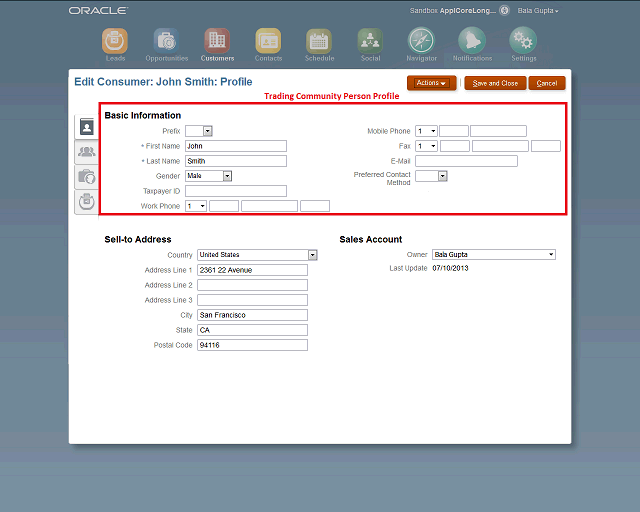Click the Postal Code field
Viewport: 640px width, 512px height.
[252, 345]
